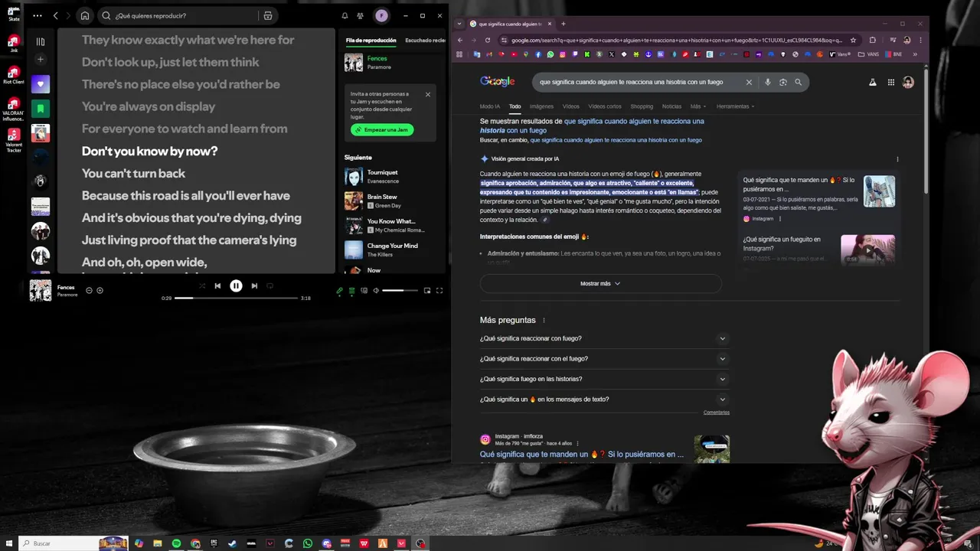
Task: Open Spotify Browse icon in search bar
Action: 267,15
